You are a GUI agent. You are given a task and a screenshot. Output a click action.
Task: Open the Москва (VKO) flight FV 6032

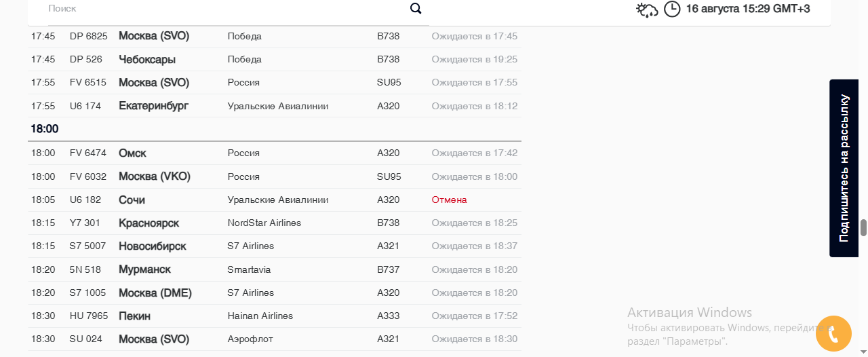click(275, 176)
